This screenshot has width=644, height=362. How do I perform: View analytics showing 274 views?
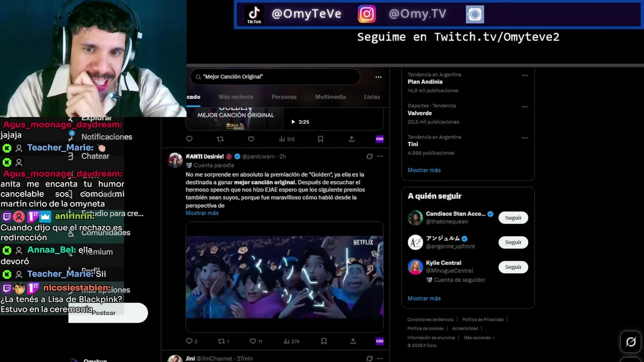pos(291,341)
